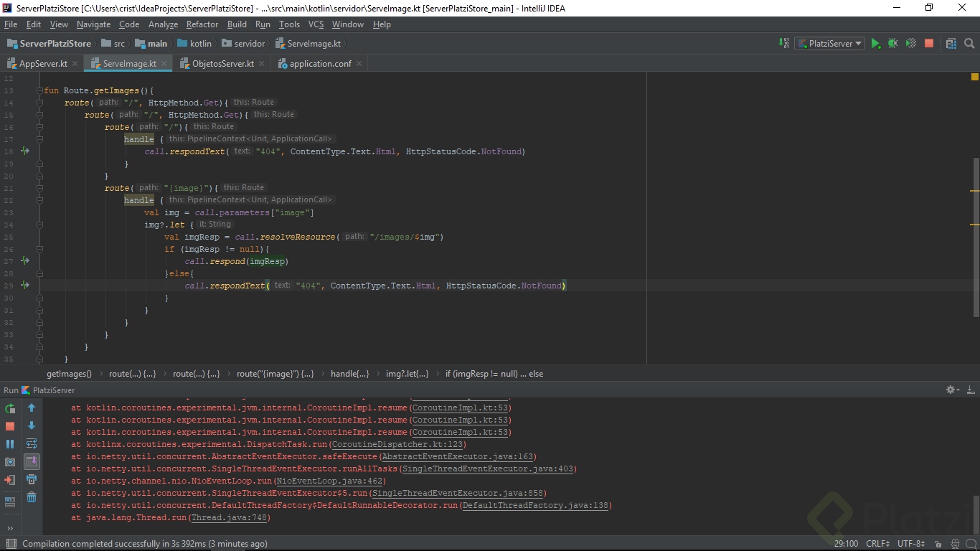
Task: Click Run with Coverage icon
Action: [910, 44]
